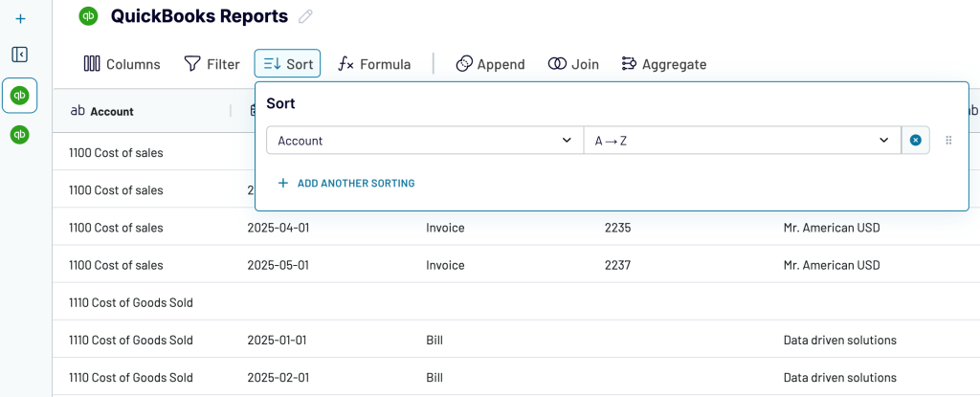Close the Sort toolbar button
Viewport: 980px width, 397px height.
(x=287, y=64)
